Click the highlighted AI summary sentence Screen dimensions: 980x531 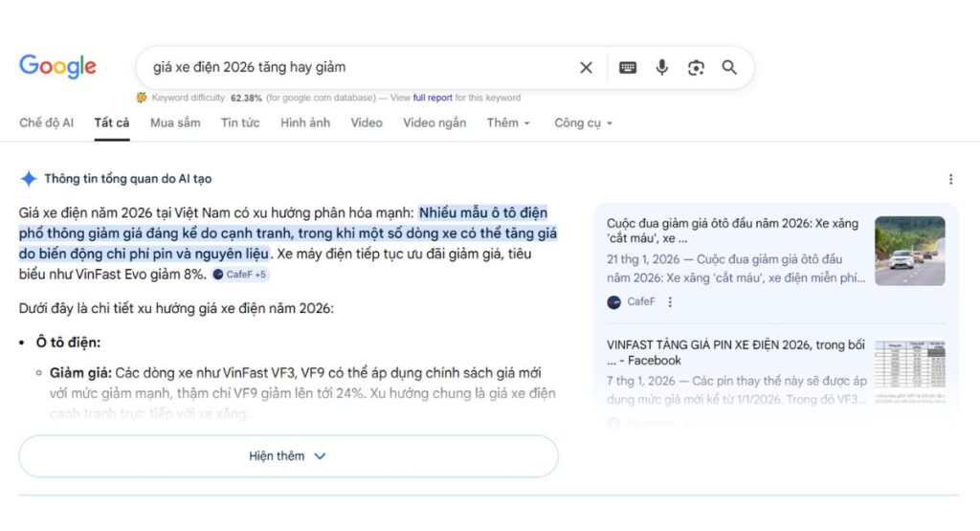click(x=287, y=233)
